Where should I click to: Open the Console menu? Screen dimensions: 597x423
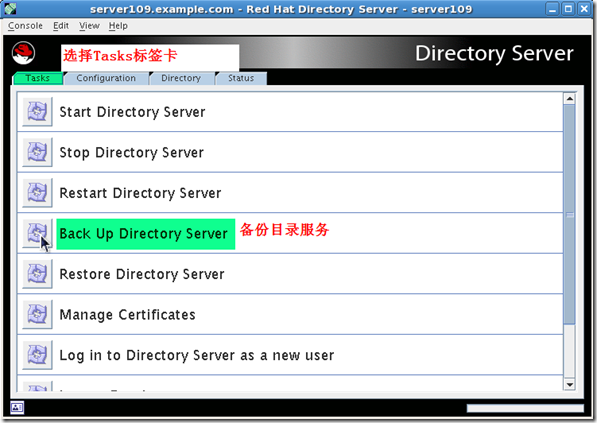(25, 26)
